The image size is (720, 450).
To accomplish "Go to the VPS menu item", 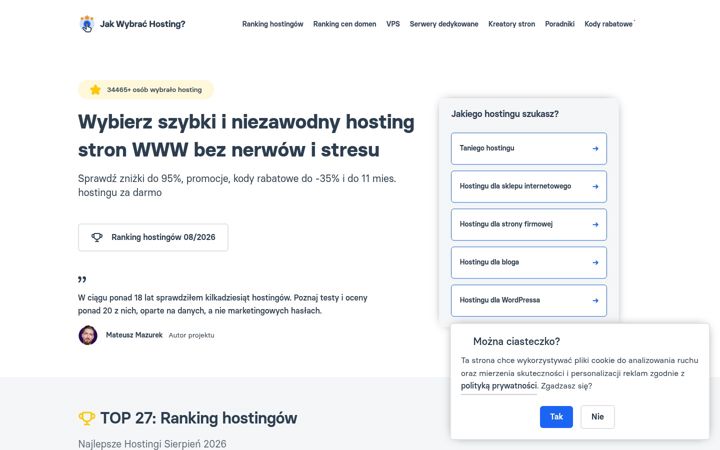I will click(x=393, y=24).
